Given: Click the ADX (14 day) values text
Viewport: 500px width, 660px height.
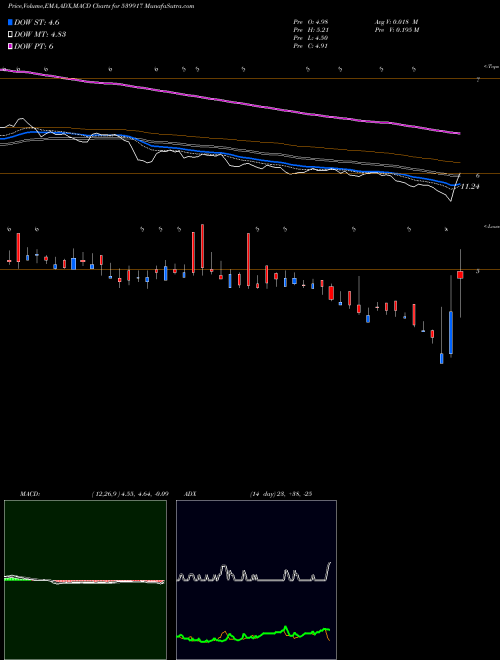Looking at the screenshot, I should point(281,494).
